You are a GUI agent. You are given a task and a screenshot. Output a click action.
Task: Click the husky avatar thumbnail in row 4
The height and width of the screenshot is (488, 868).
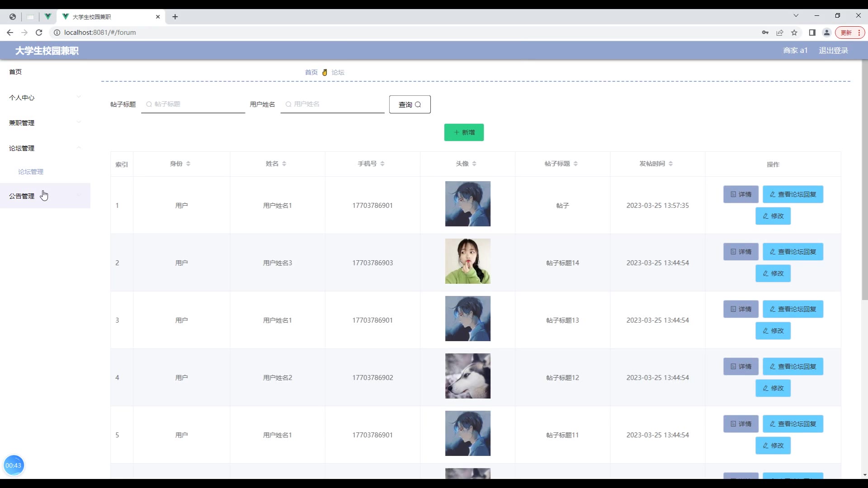pos(467,376)
